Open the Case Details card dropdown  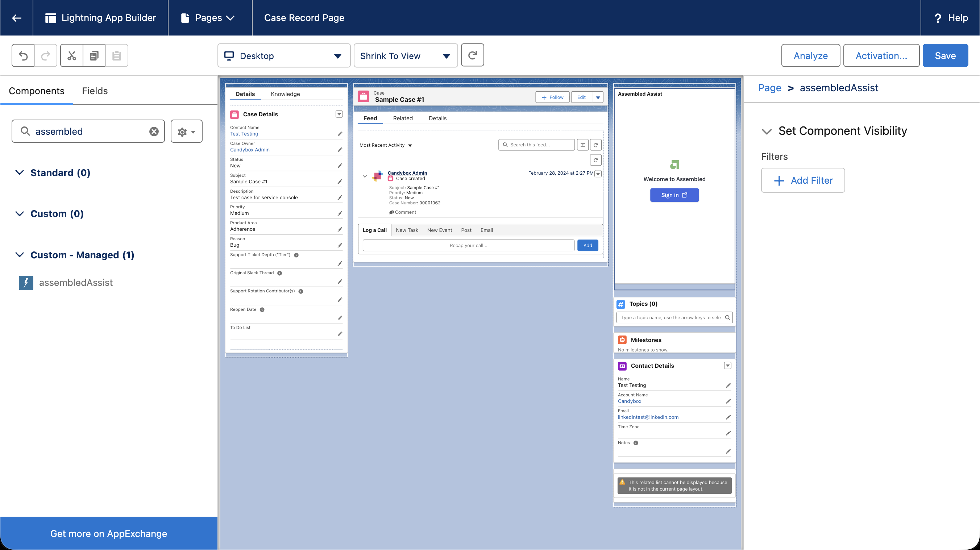[339, 114]
